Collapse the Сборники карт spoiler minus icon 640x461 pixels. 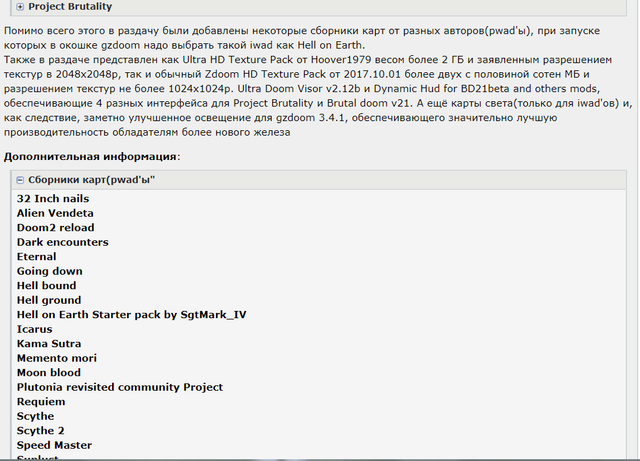click(x=20, y=180)
